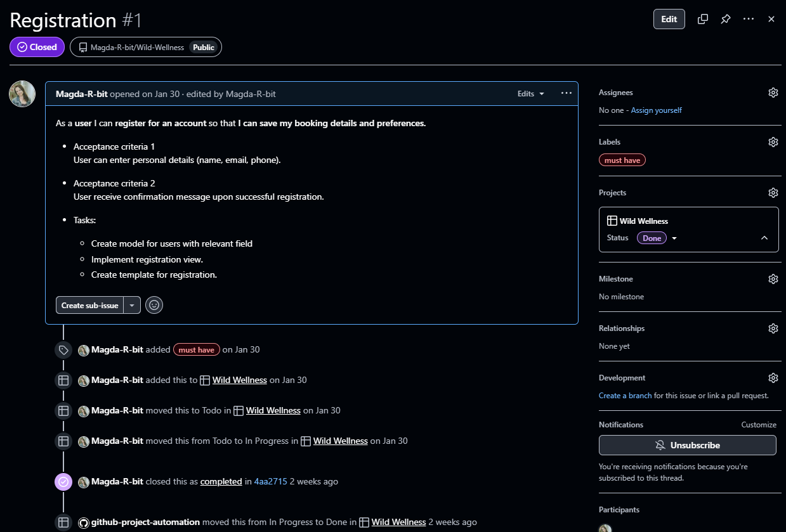This screenshot has height=532, width=786.
Task: Click the Closed status badge
Action: pos(37,47)
